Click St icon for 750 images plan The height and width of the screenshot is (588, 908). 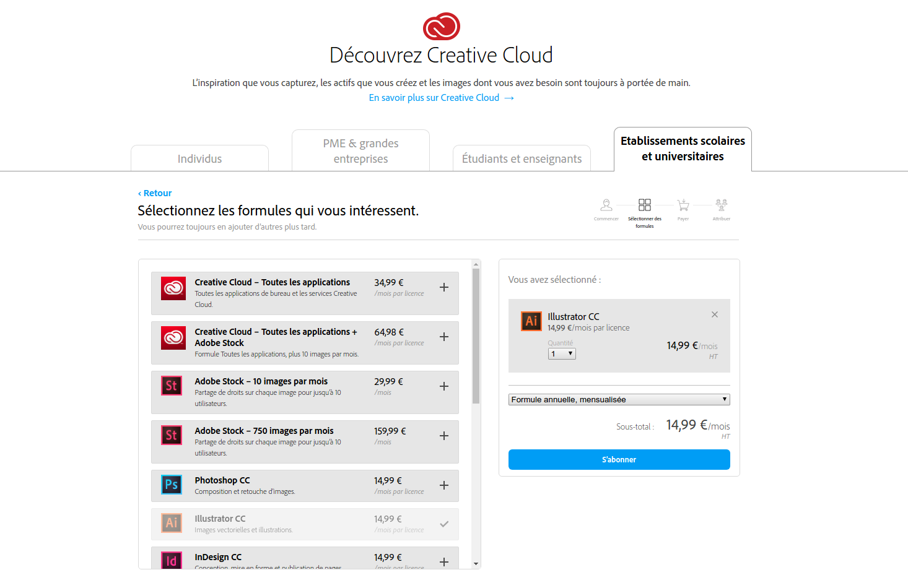coord(172,436)
